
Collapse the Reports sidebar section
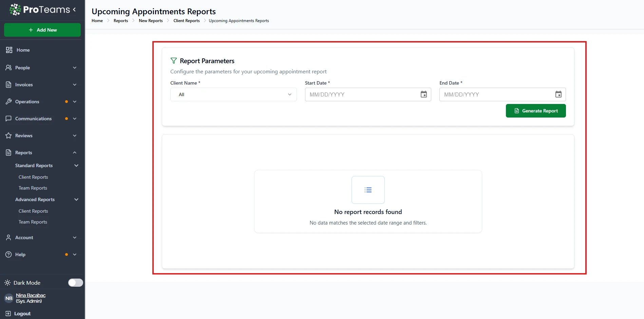point(74,153)
